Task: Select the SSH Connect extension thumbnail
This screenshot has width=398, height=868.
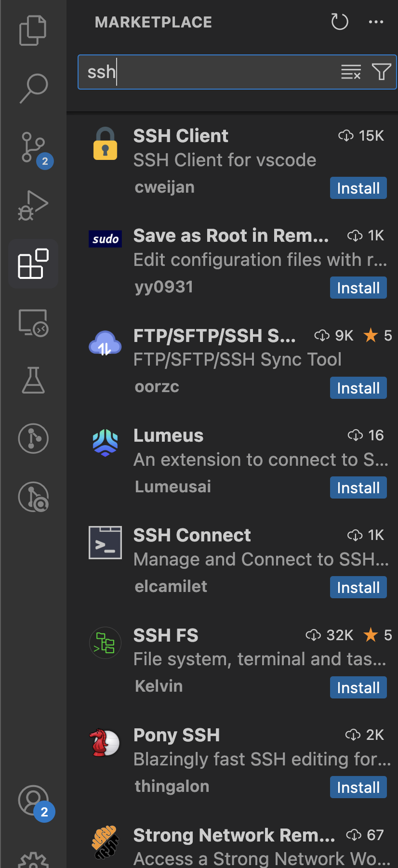Action: coord(105,542)
